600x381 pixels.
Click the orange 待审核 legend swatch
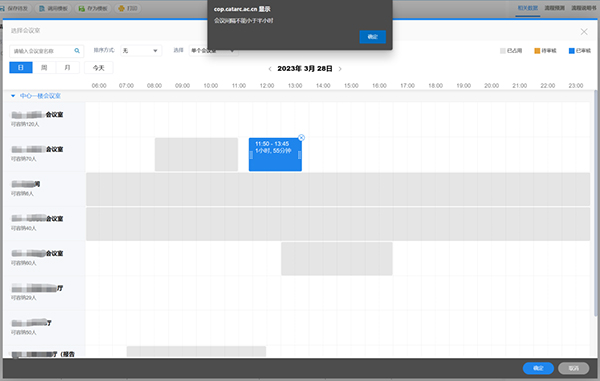tap(537, 51)
